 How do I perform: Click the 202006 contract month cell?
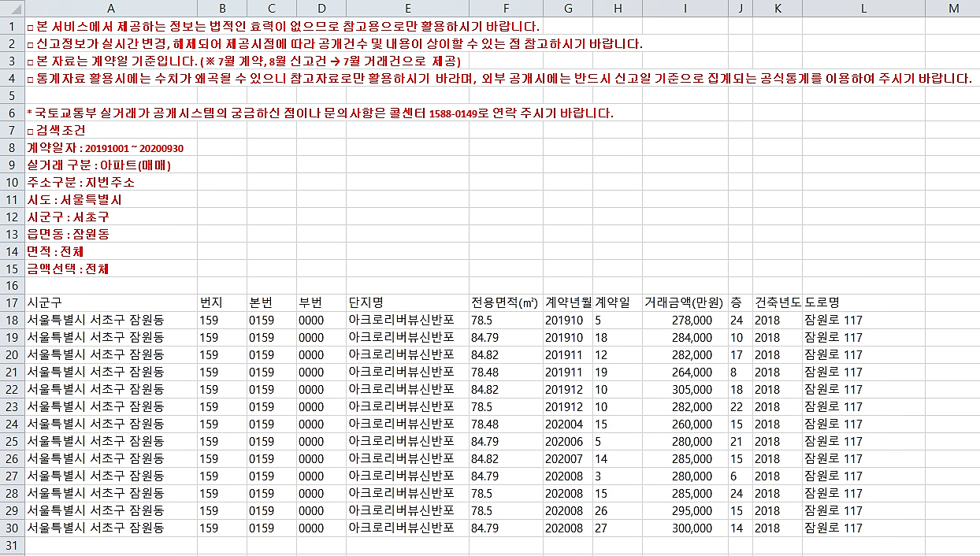(567, 441)
